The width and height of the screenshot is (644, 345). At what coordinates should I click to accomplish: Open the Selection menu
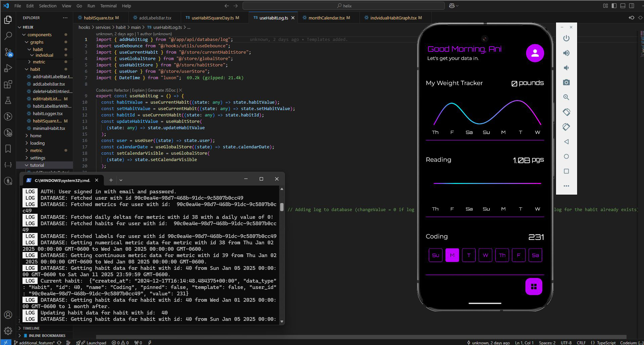[x=48, y=6]
